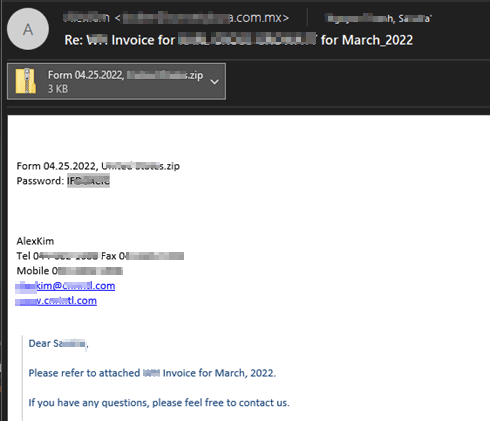Click the Tel number line in signature

[x=57, y=256]
